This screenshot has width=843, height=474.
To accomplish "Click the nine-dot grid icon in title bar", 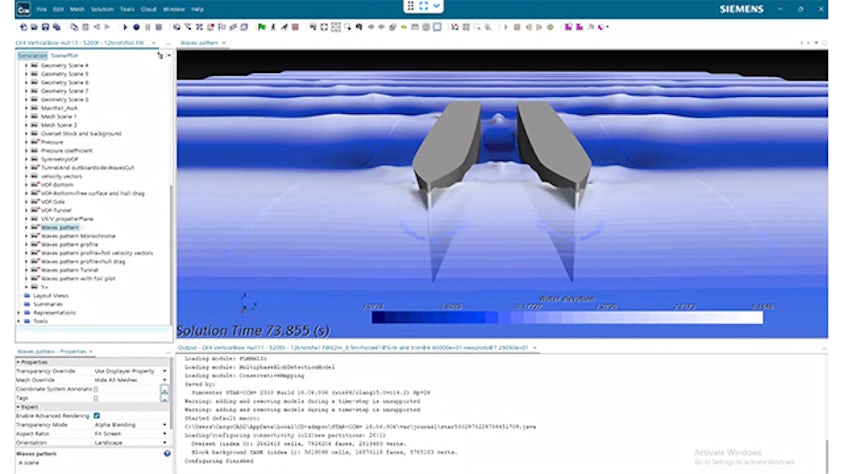I will click(411, 6).
